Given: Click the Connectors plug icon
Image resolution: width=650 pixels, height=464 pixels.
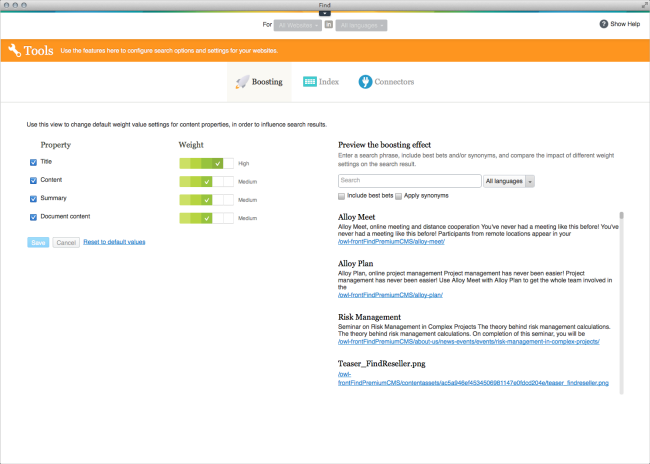Looking at the screenshot, I should pos(365,82).
